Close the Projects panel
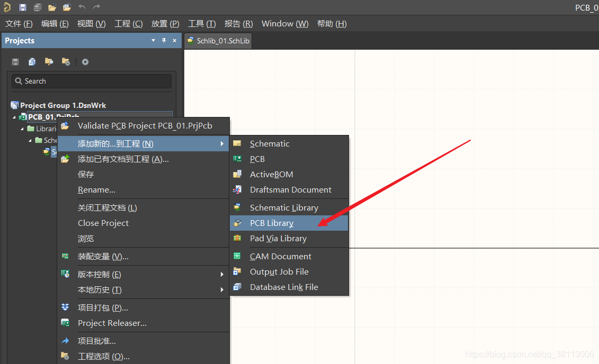Image resolution: width=599 pixels, height=364 pixels. [175, 40]
